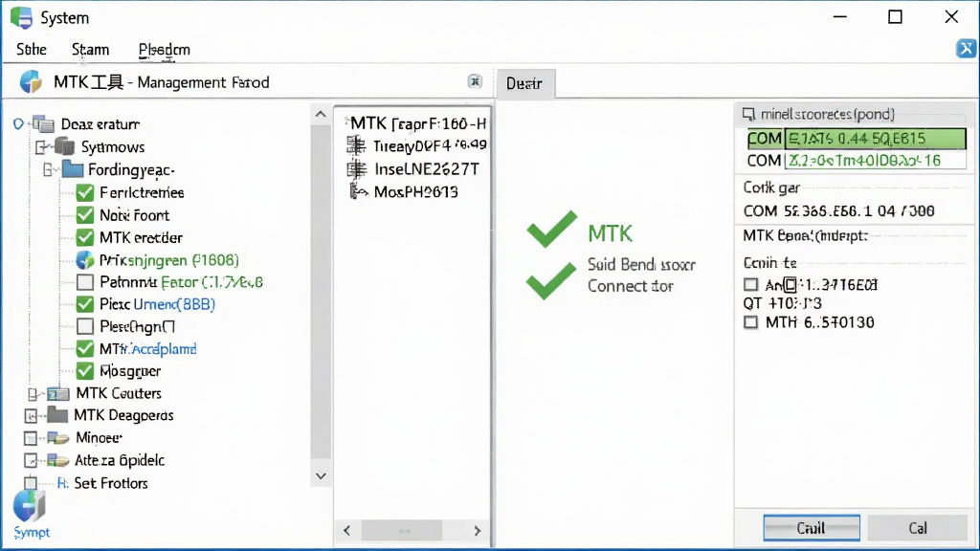The width and height of the screenshot is (980, 551).
Task: Check the MTH 6..540130 checkbox
Action: click(x=750, y=322)
